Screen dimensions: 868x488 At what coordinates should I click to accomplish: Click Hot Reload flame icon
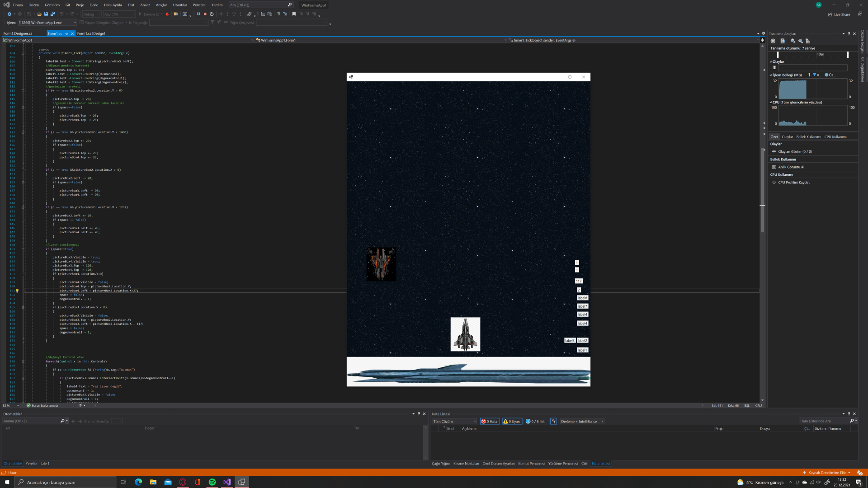pos(167,14)
